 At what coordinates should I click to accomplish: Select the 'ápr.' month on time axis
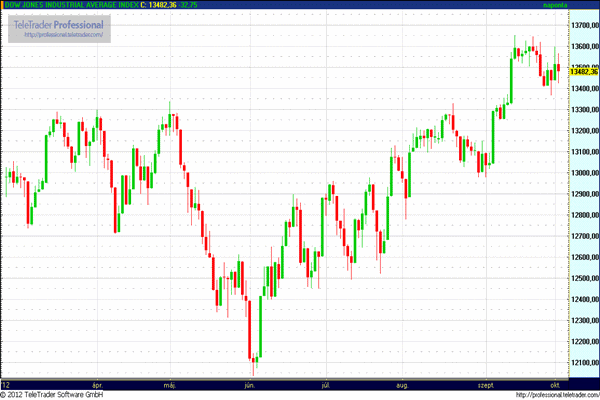97,383
